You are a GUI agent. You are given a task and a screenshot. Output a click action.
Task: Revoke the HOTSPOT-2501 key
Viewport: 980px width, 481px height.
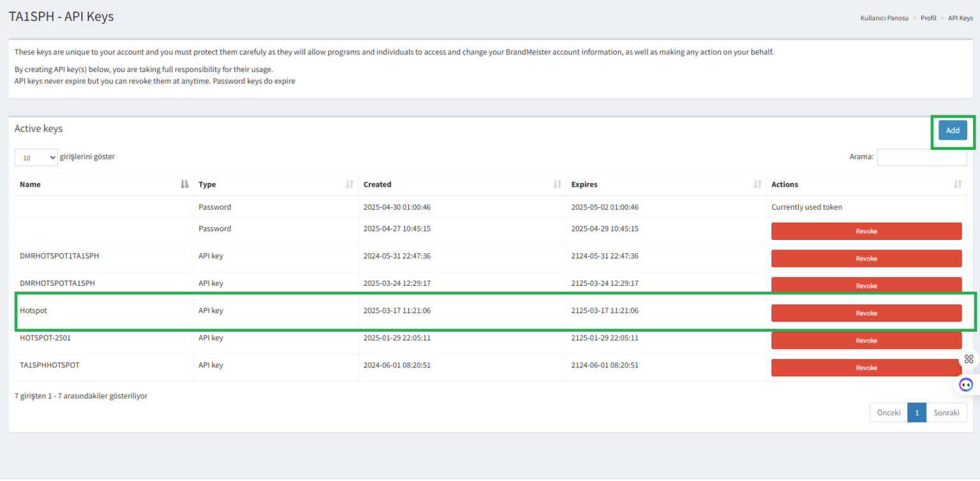(866, 341)
